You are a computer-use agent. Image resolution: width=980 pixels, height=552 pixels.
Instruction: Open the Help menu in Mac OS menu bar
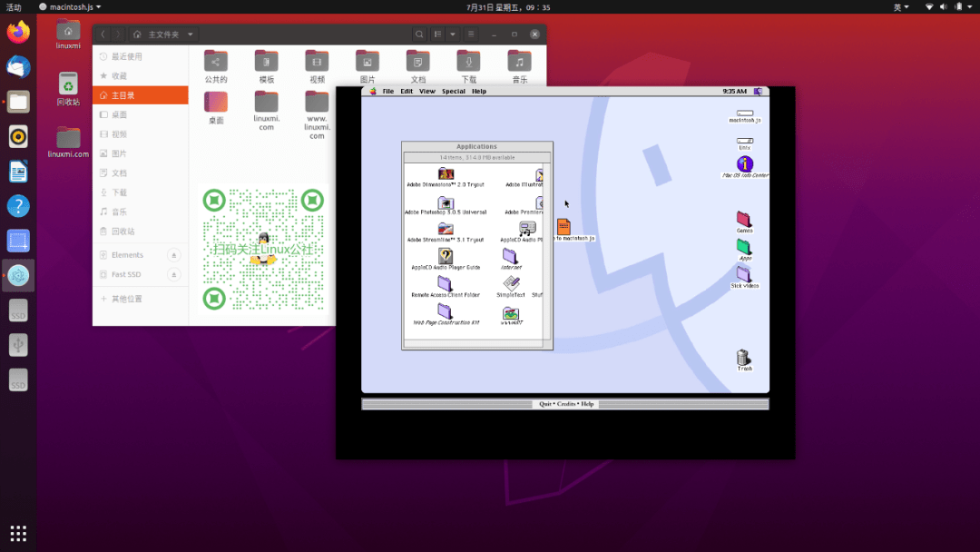(x=479, y=92)
